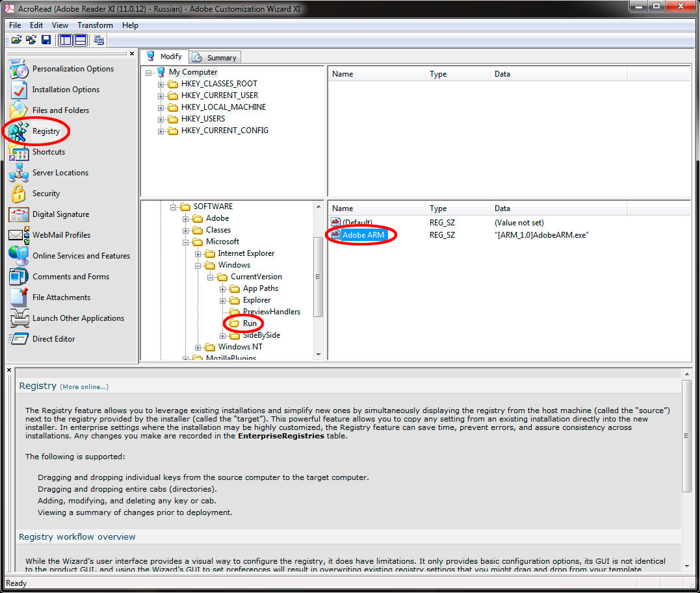Open the Help menu
Image resolution: width=700 pixels, height=593 pixels.
130,25
